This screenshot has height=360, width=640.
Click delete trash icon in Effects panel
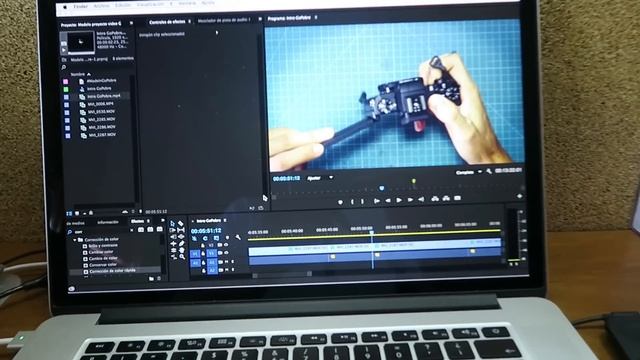pyautogui.click(x=159, y=279)
